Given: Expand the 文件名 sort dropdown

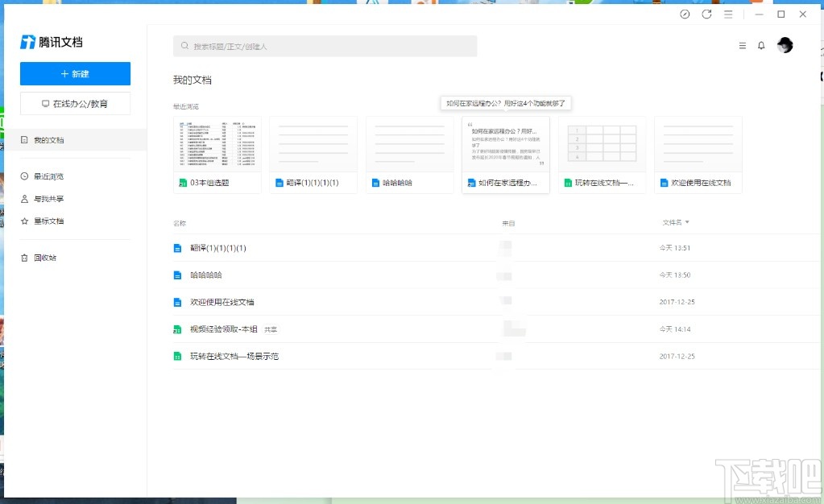Looking at the screenshot, I should click(675, 222).
